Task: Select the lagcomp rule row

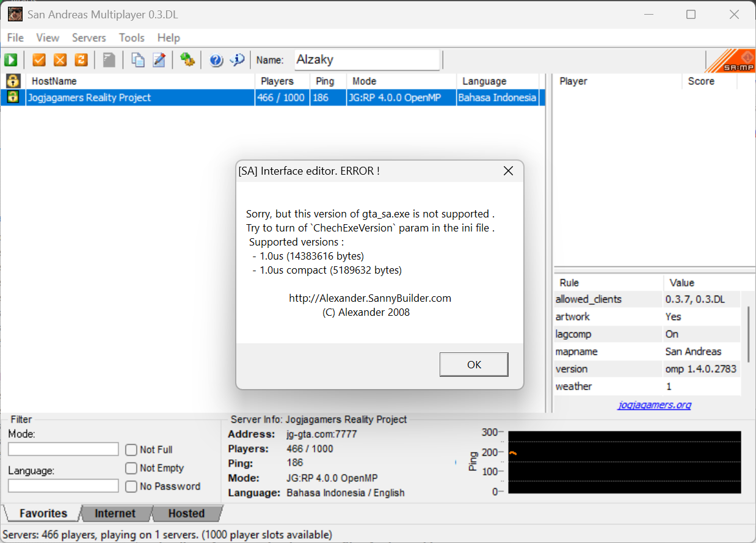Action: [647, 334]
